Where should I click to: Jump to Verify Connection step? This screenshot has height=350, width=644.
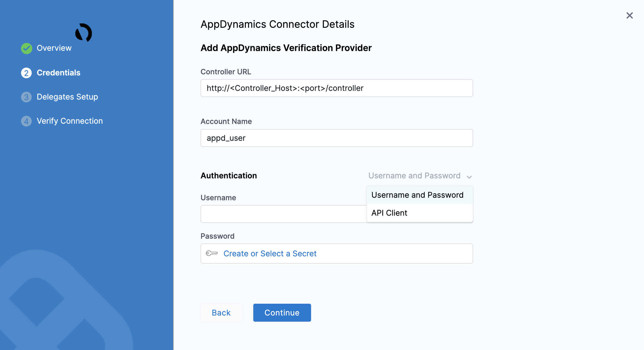point(70,121)
